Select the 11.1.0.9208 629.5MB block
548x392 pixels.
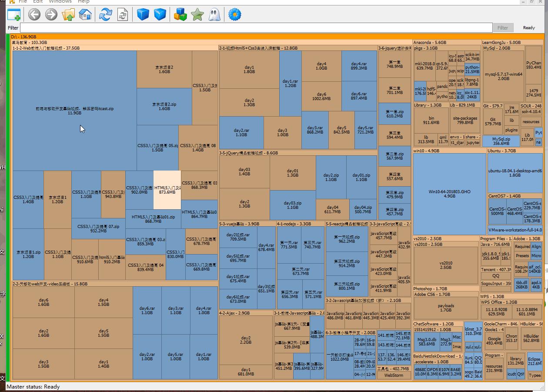496,312
